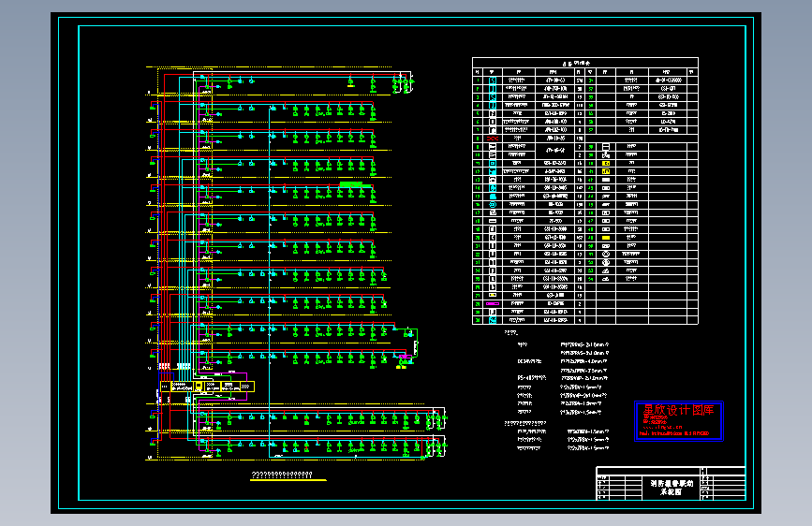Screen dimensions: 812x526
Task: Select the magenta bar symbol in legend table
Action: (x=493, y=304)
